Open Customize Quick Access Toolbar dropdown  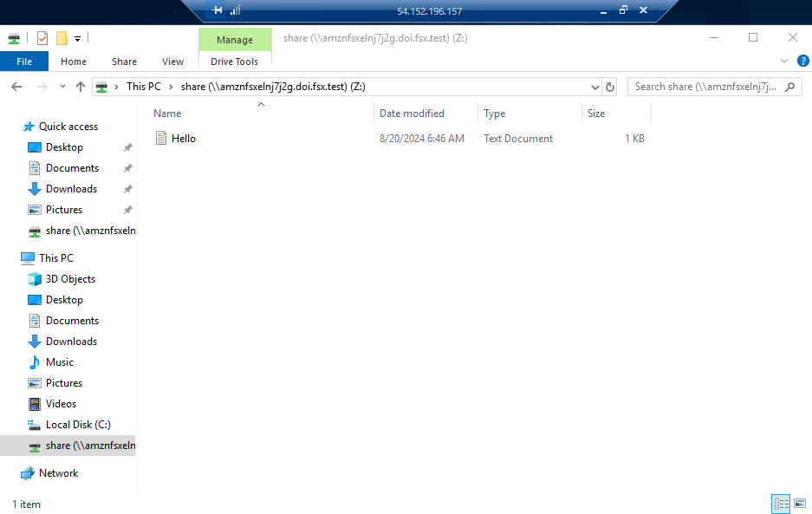pos(77,39)
